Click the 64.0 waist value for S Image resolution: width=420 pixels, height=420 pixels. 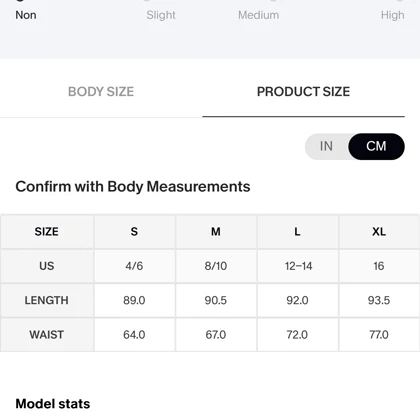pos(134,335)
